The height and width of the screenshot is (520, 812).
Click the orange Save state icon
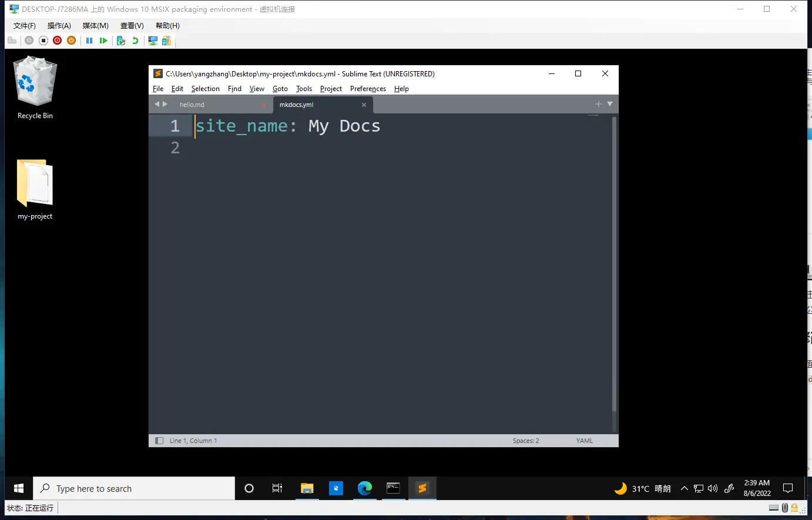tap(71, 41)
